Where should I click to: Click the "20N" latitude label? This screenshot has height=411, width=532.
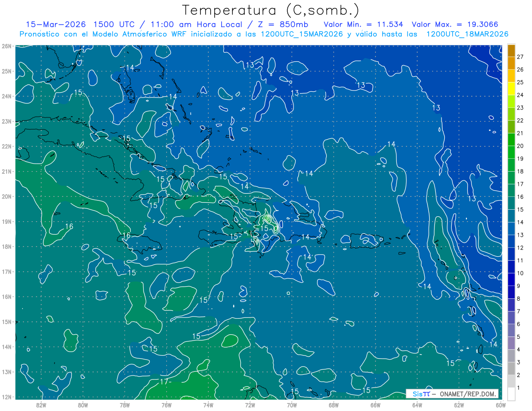tap(6, 196)
